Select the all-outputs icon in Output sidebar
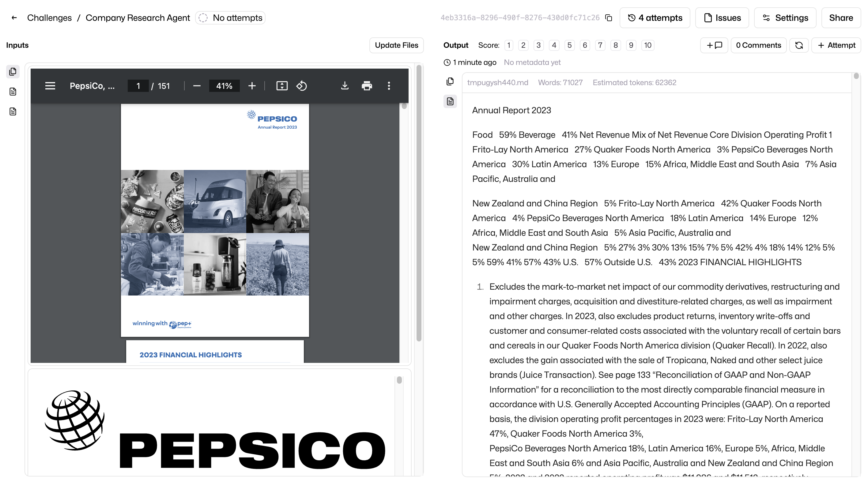Viewport: 868px width, 482px height. pos(450,81)
